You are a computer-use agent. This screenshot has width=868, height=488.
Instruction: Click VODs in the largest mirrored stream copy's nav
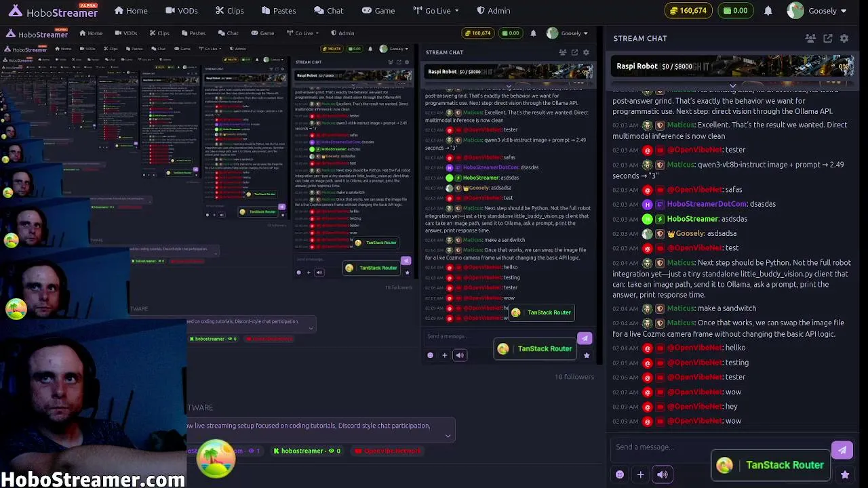click(125, 33)
